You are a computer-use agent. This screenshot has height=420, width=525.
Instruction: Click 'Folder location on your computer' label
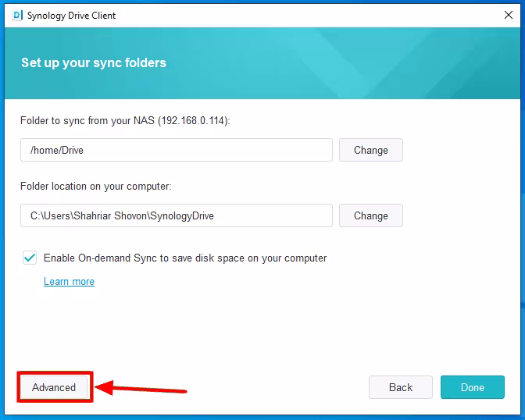(x=96, y=186)
